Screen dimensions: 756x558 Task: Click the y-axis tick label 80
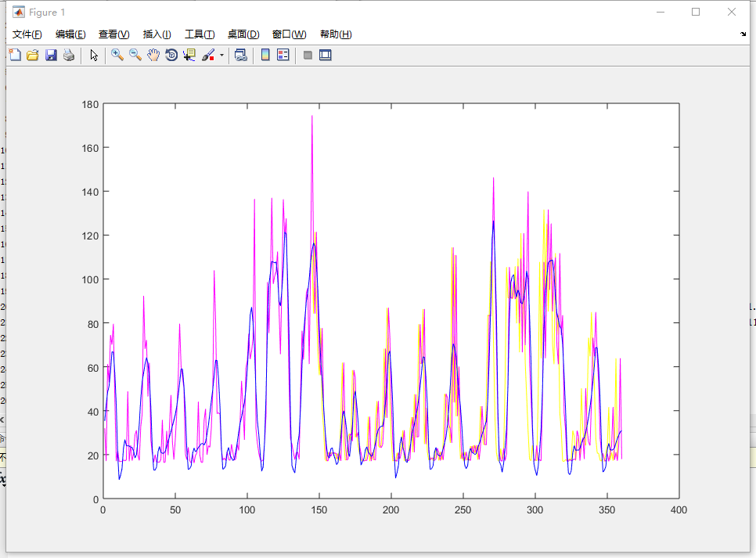93,324
